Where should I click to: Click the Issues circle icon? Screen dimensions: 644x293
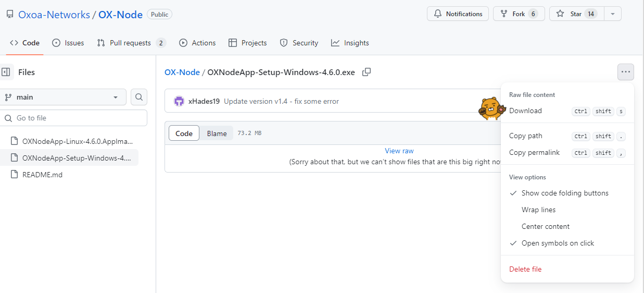(x=56, y=43)
